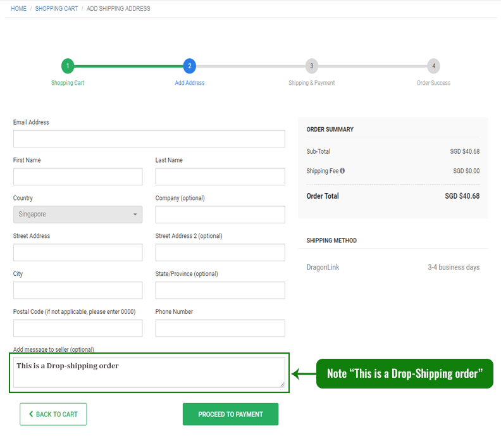The image size is (501, 448).
Task: Click step 2 Add Address circle
Action: pyautogui.click(x=189, y=66)
